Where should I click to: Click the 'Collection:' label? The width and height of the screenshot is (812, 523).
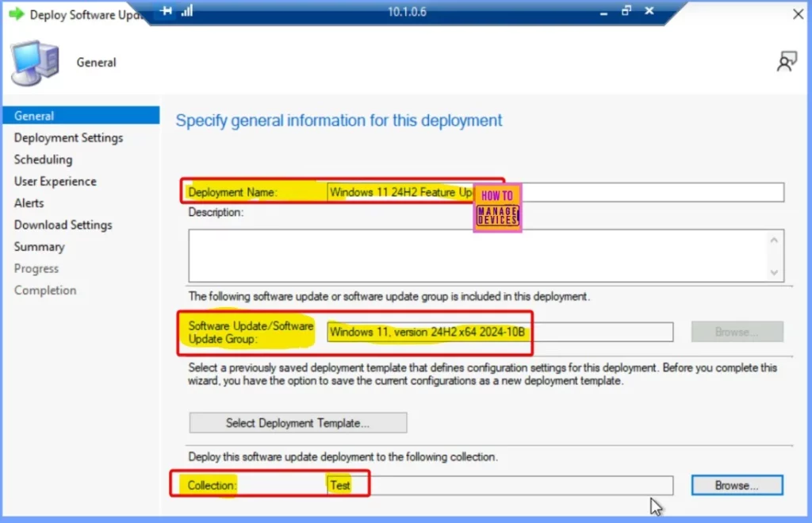[x=211, y=486]
